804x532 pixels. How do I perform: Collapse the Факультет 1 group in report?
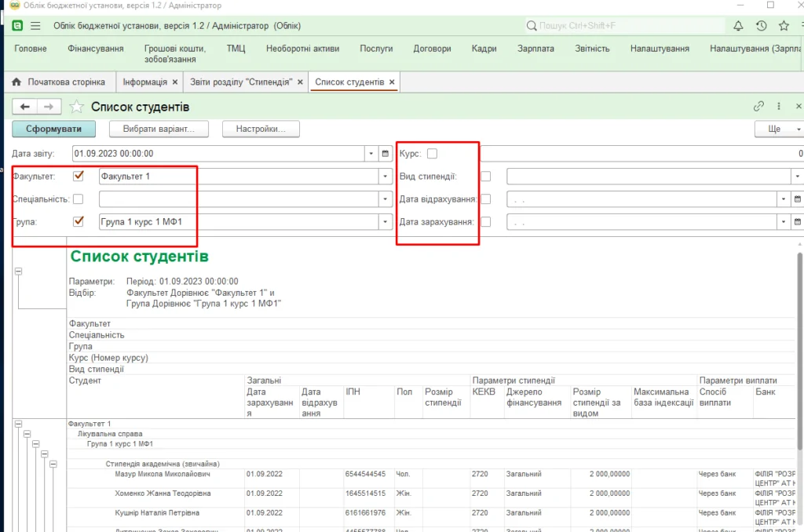19,424
